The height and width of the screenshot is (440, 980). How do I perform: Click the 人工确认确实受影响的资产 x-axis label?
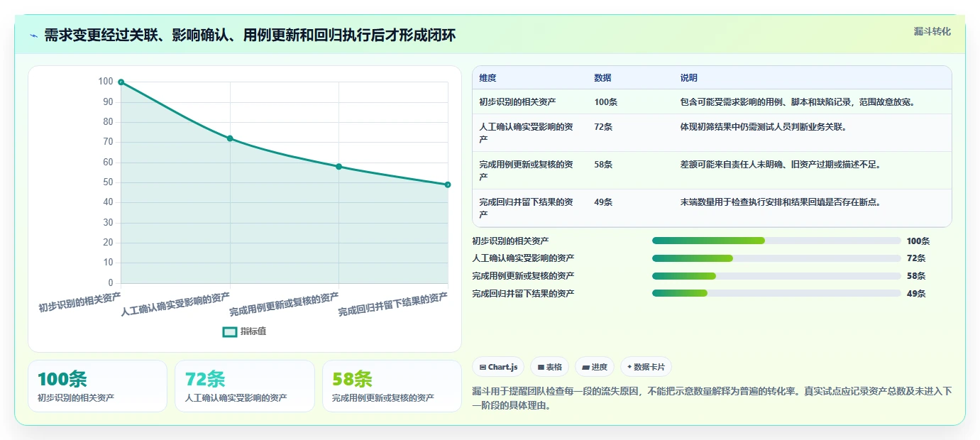coord(175,304)
